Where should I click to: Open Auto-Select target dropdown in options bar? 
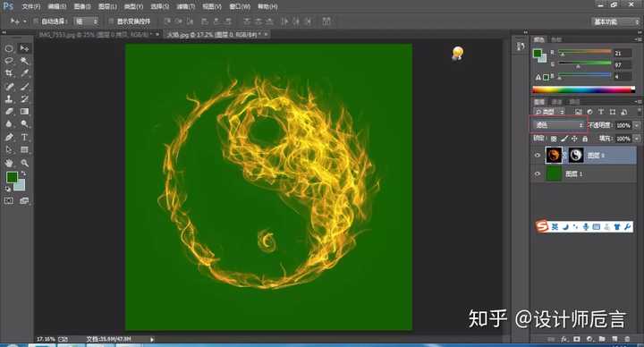(x=86, y=21)
